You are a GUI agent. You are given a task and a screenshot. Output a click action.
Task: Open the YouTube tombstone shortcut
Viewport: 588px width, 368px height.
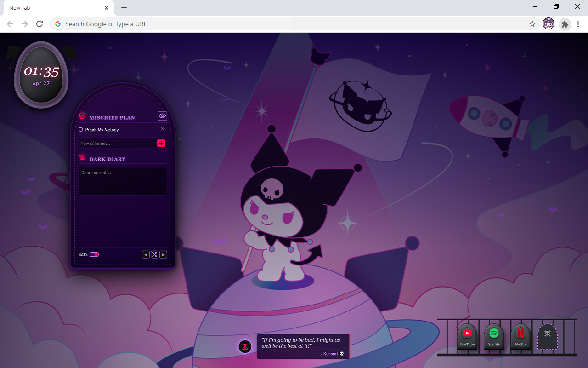point(467,336)
